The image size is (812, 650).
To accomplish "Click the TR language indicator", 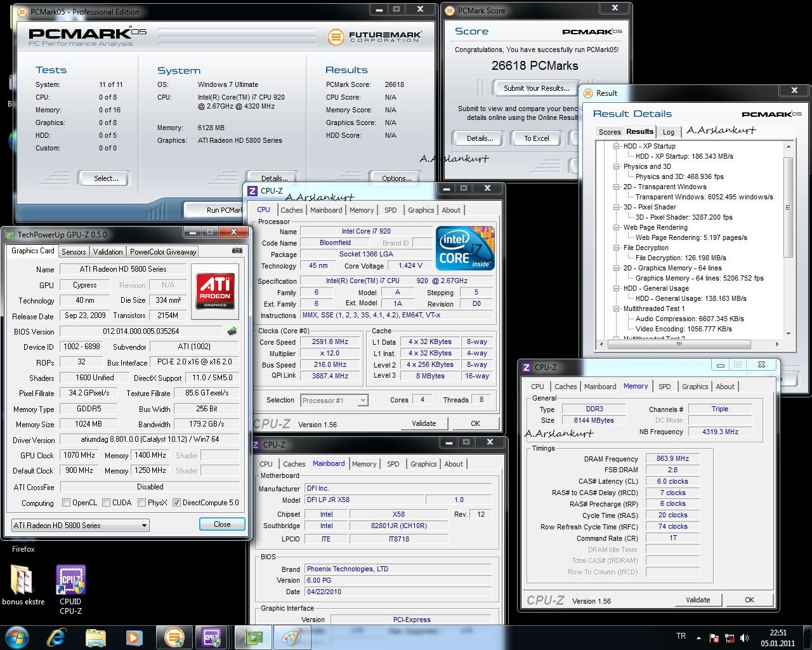I will click(x=681, y=636).
